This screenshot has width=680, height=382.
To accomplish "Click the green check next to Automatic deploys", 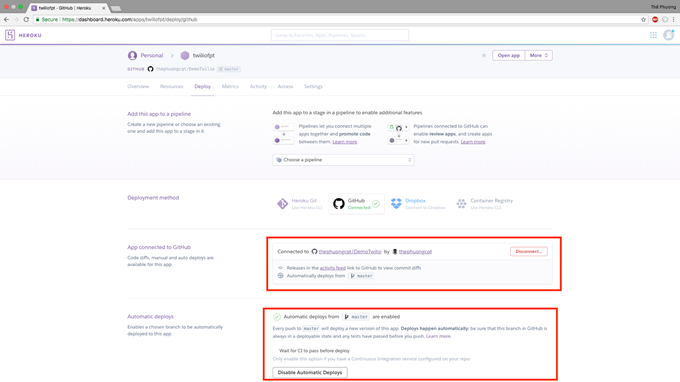I will (x=277, y=317).
